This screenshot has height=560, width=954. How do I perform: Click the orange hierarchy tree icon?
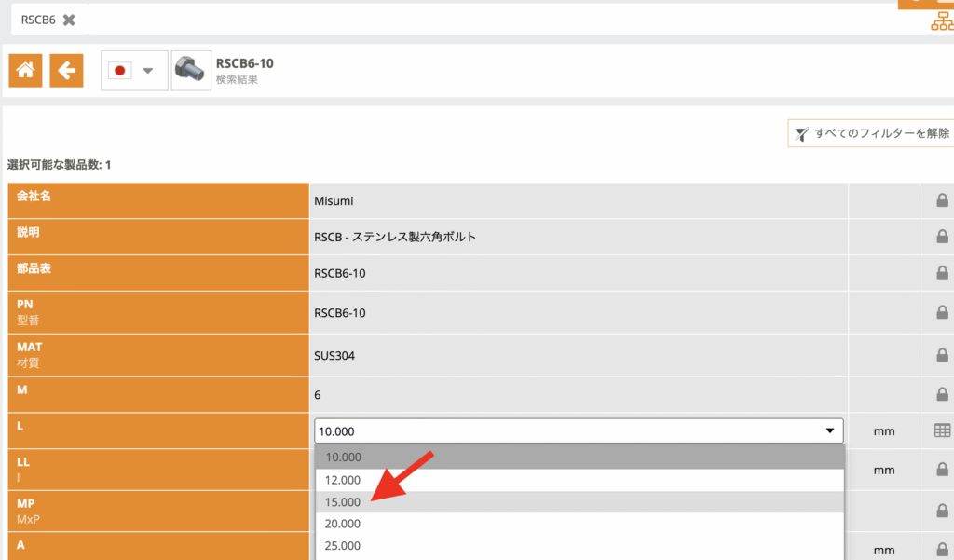click(x=942, y=20)
